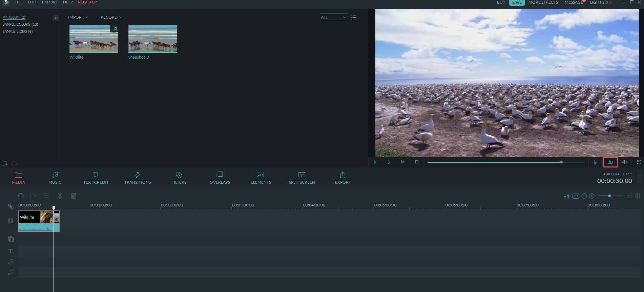Screen dimensions: 644x292
Task: Delete the selected clip with the trash icon
Action: pos(73,196)
